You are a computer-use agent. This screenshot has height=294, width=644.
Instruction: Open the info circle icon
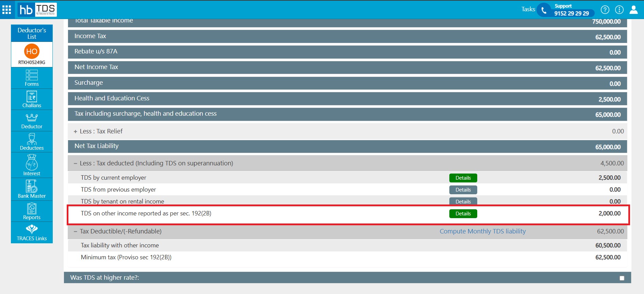(x=619, y=10)
